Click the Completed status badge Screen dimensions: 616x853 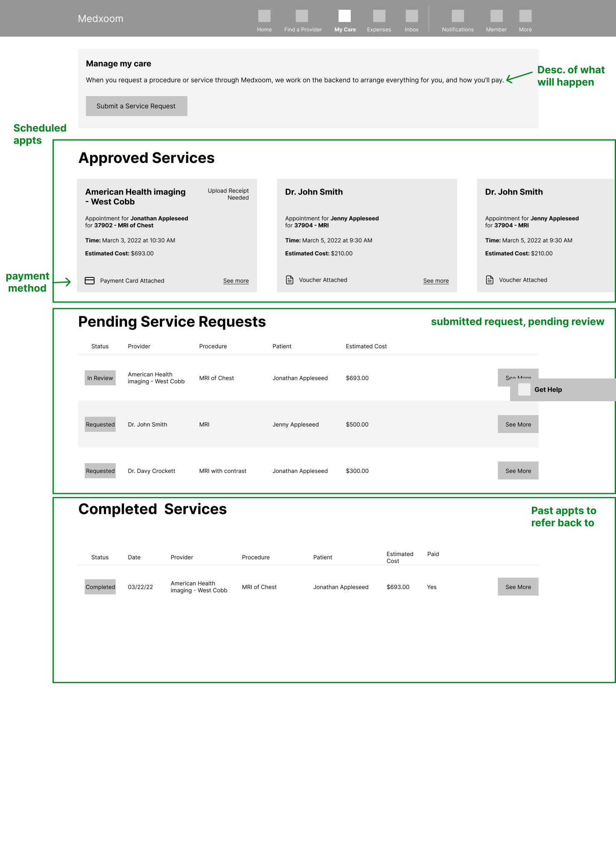click(100, 587)
